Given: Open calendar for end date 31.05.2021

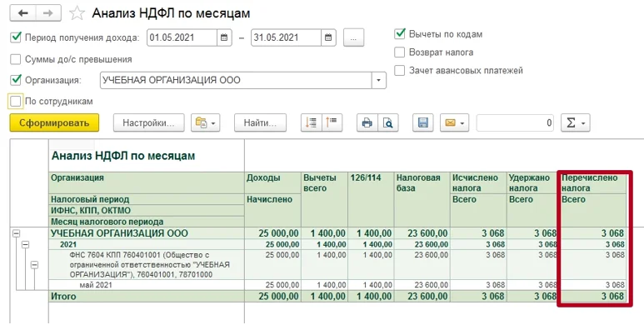Looking at the screenshot, I should pyautogui.click(x=328, y=37).
